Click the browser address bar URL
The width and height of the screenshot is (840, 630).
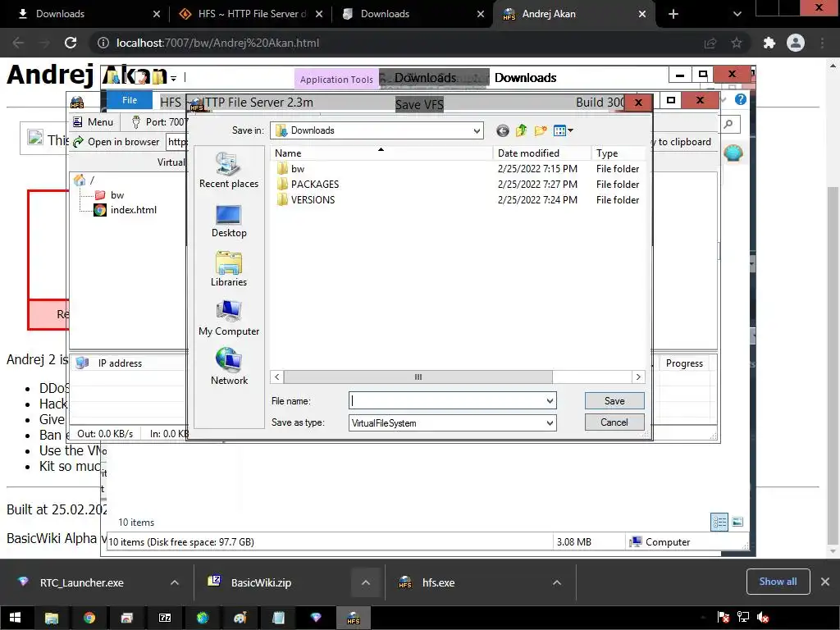[217, 43]
